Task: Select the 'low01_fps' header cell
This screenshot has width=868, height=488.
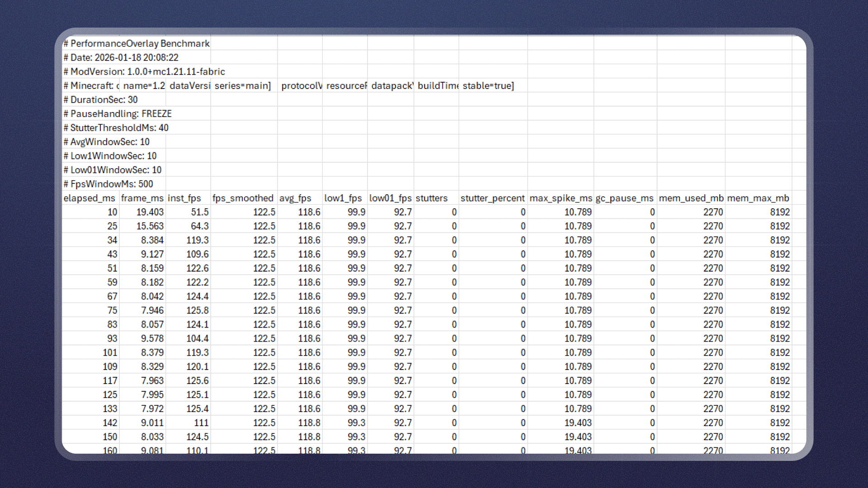Action: point(391,198)
